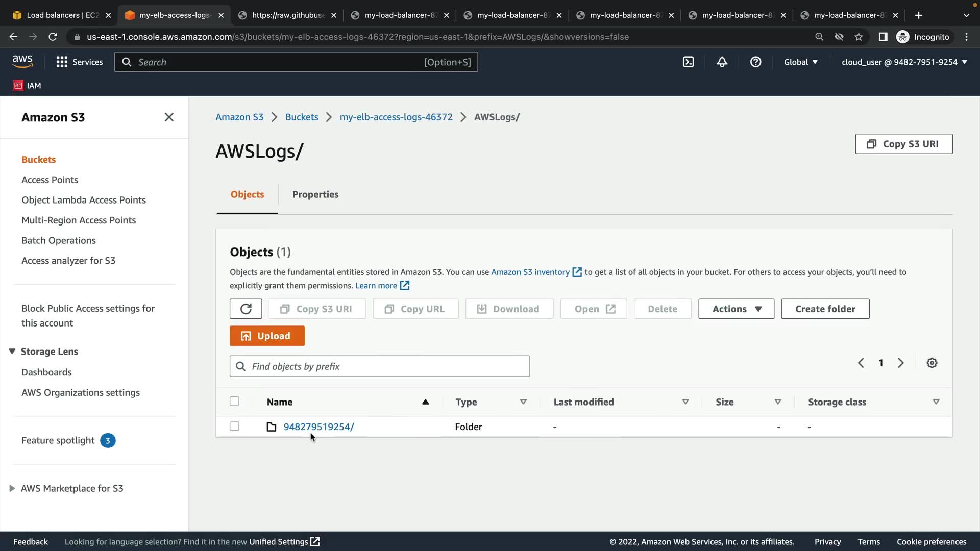Open the Services grid menu icon
Viewport: 980px width, 551px height.
[62, 62]
